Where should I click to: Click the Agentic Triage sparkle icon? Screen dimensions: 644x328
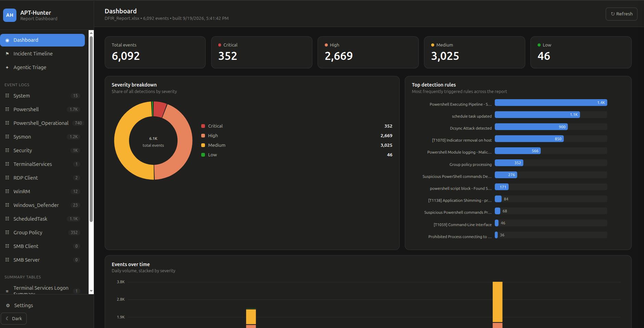(7, 67)
